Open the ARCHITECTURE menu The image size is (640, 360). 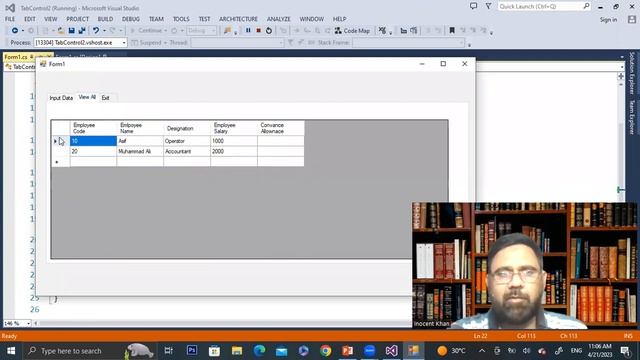[x=238, y=19]
